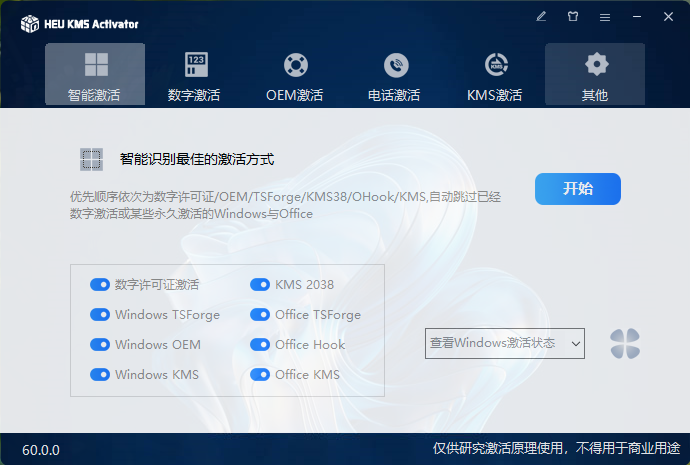Image resolution: width=690 pixels, height=465 pixels.
Task: Click the 智能识别 chip icon beside heading
Action: pyautogui.click(x=91, y=159)
